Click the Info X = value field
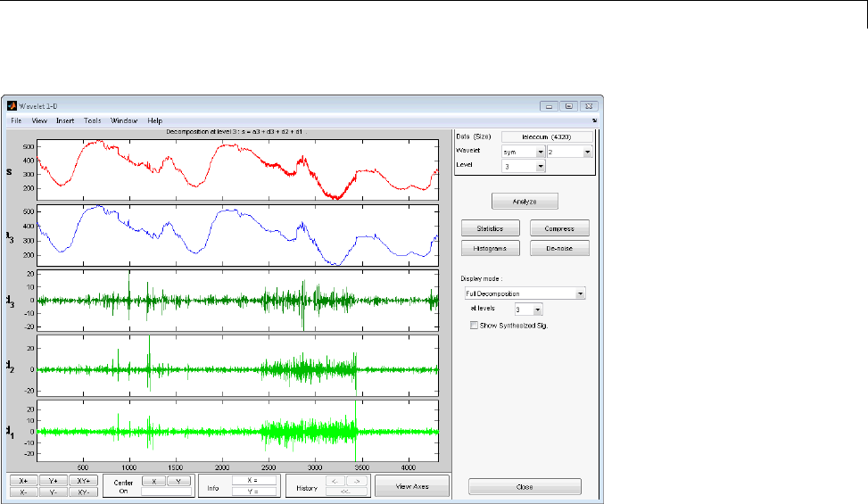 [253, 480]
